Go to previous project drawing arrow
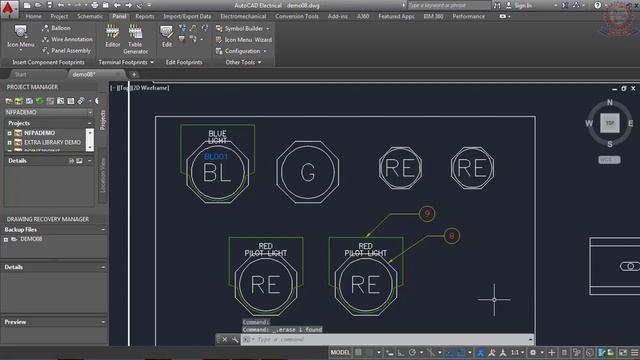Viewport: 640px width, 360px height. point(117,5)
